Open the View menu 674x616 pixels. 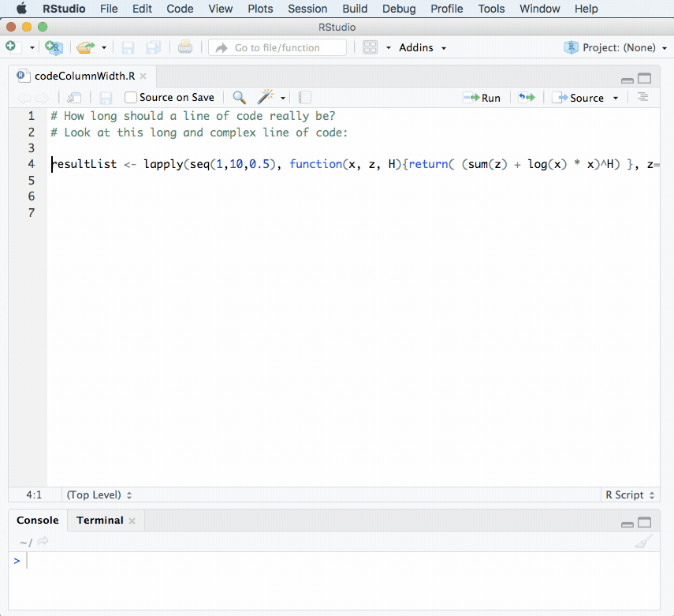click(x=221, y=9)
